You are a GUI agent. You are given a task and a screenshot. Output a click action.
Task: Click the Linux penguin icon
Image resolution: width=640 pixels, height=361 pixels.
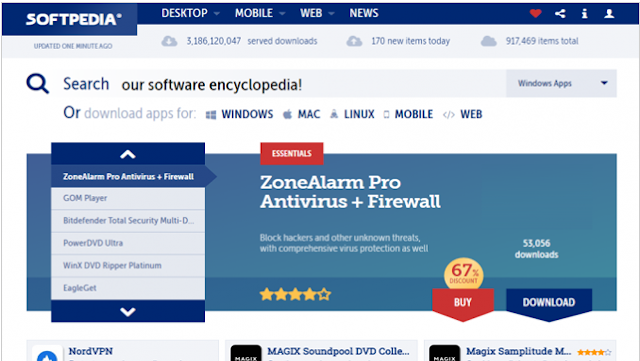(x=334, y=114)
